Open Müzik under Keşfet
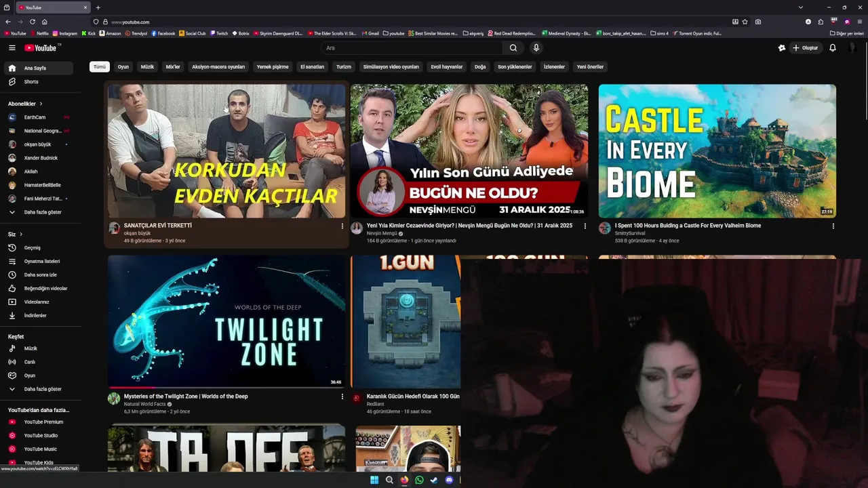Screen dimensions: 868x488 coord(38,348)
